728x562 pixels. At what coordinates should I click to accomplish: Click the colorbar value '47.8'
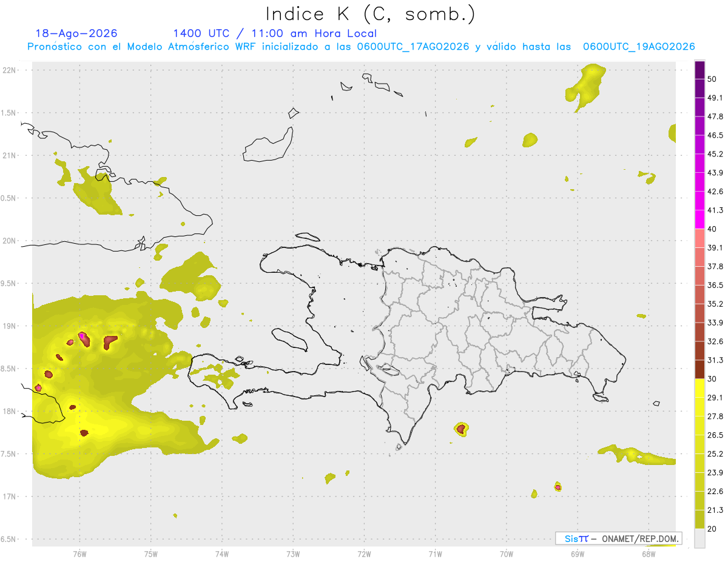coord(715,116)
